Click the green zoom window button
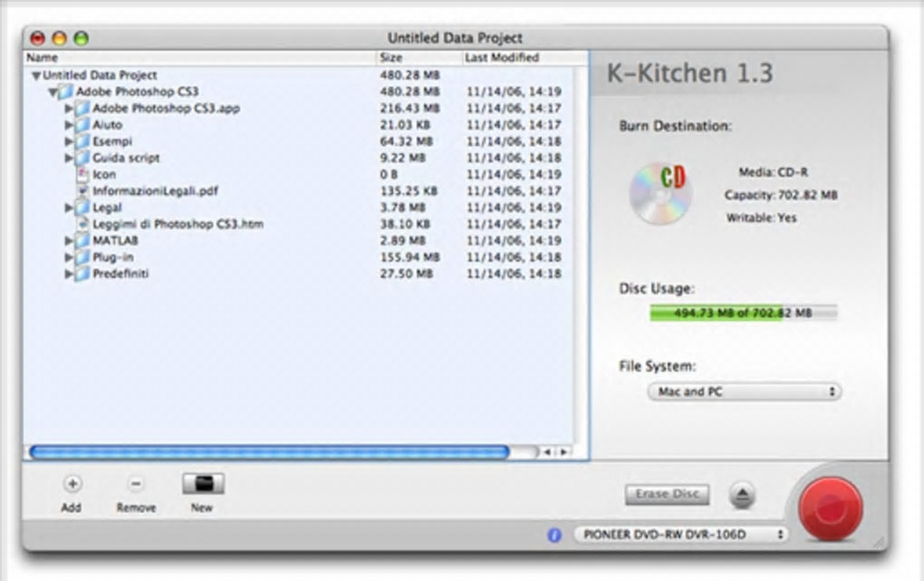 [x=82, y=38]
